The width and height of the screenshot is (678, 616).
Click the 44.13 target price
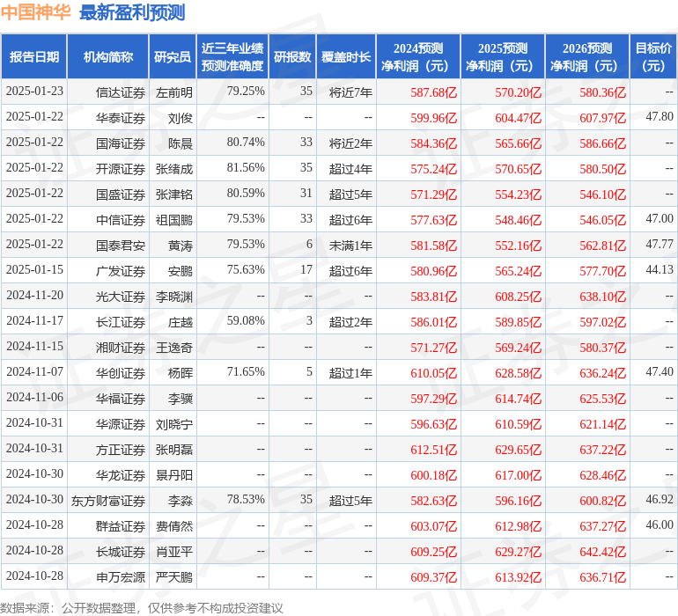(660, 270)
